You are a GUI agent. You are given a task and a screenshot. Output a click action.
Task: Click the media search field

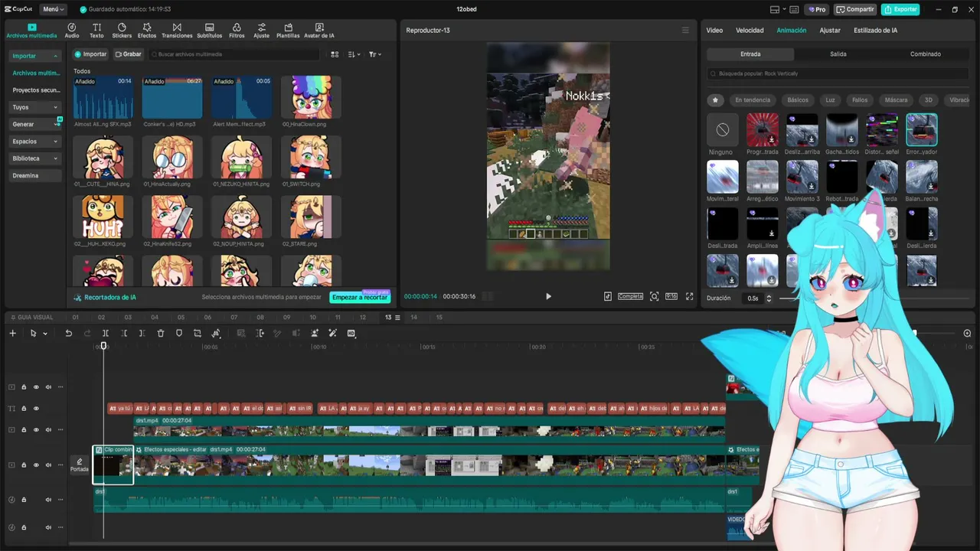click(x=234, y=54)
